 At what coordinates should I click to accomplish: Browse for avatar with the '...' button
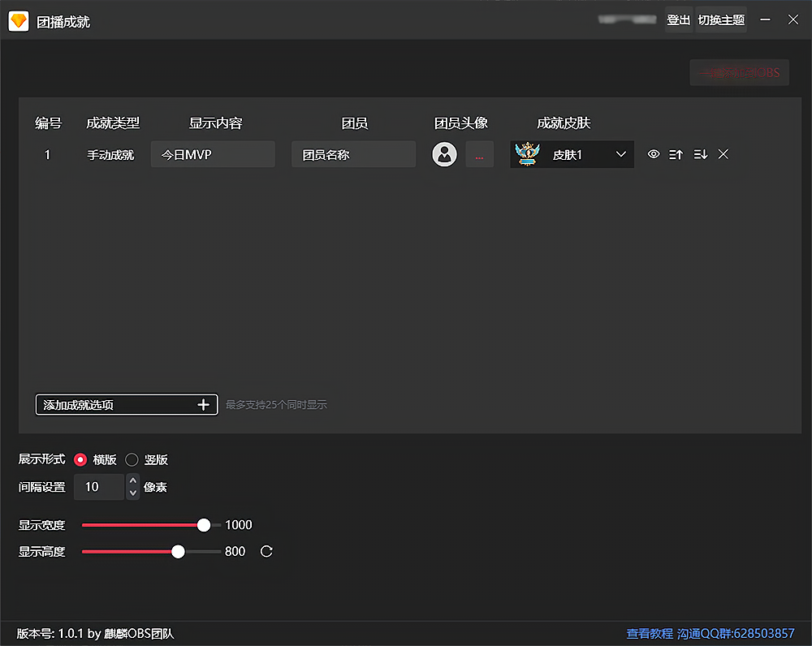479,154
